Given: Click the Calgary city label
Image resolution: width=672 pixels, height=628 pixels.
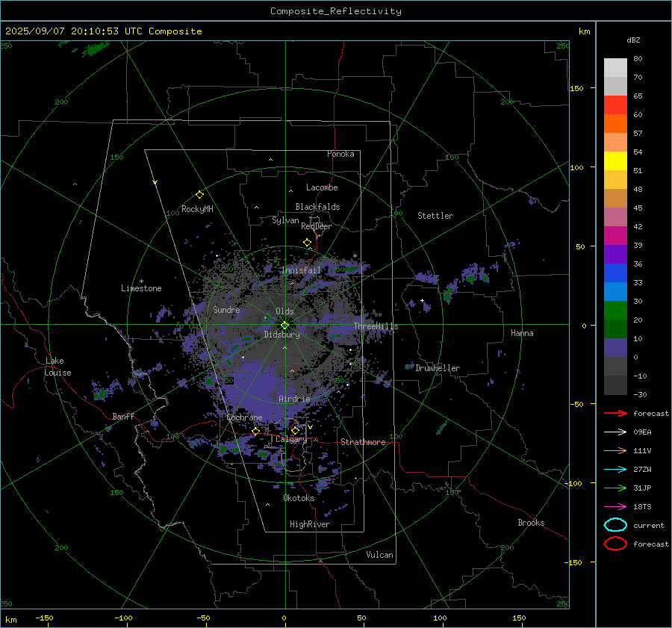Looking at the screenshot, I should (x=291, y=439).
